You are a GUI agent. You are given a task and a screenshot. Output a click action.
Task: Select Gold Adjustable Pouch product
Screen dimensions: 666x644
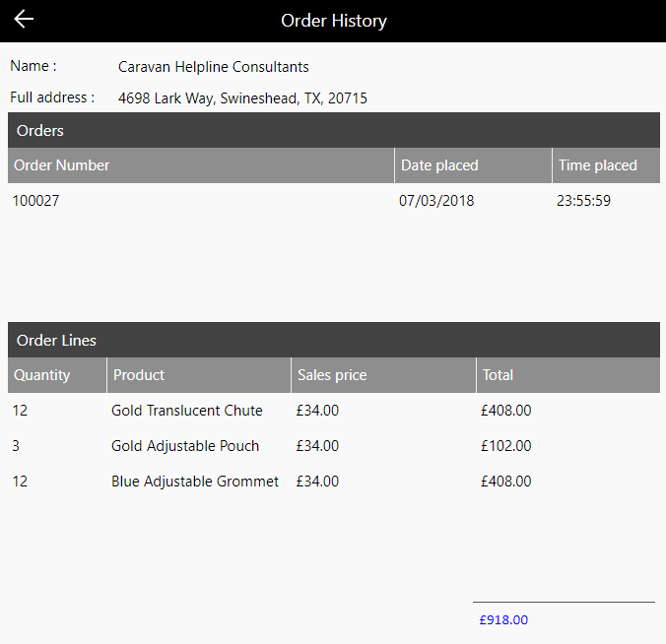pos(185,446)
